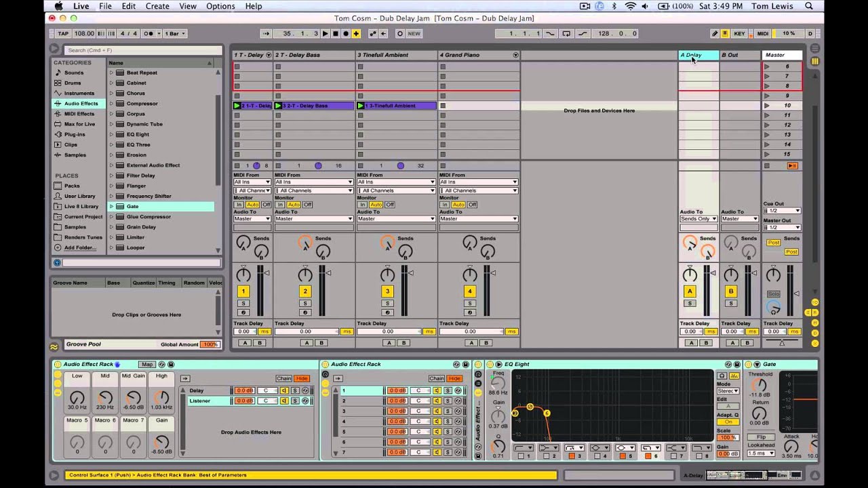
Task: Click Hide button in first Audio Effect Rack
Action: 302,378
